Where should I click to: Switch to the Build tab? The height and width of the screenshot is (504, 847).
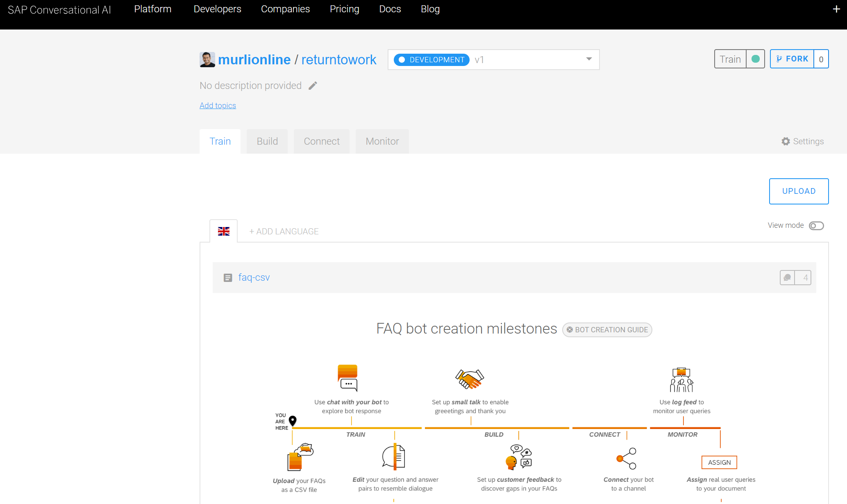pos(267,141)
